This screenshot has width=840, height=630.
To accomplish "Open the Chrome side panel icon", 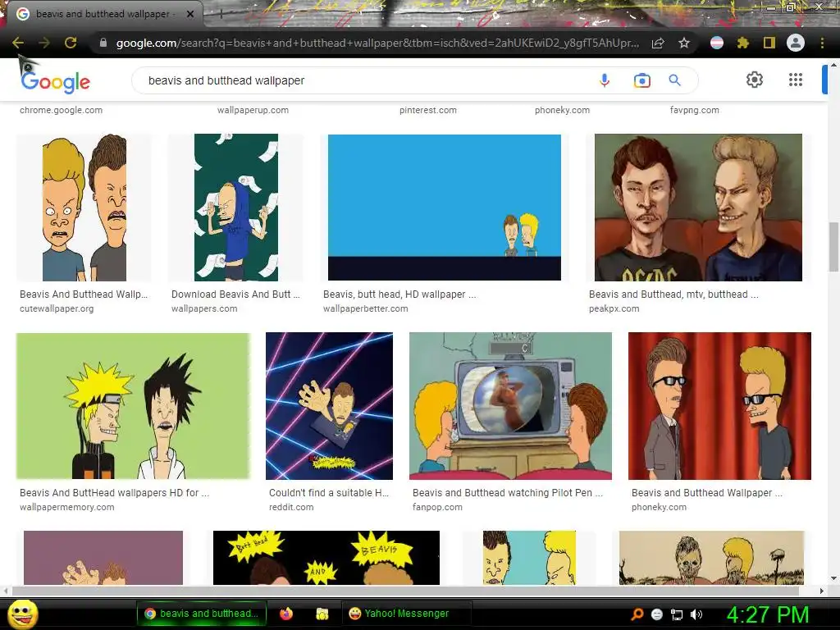I will 769,43.
